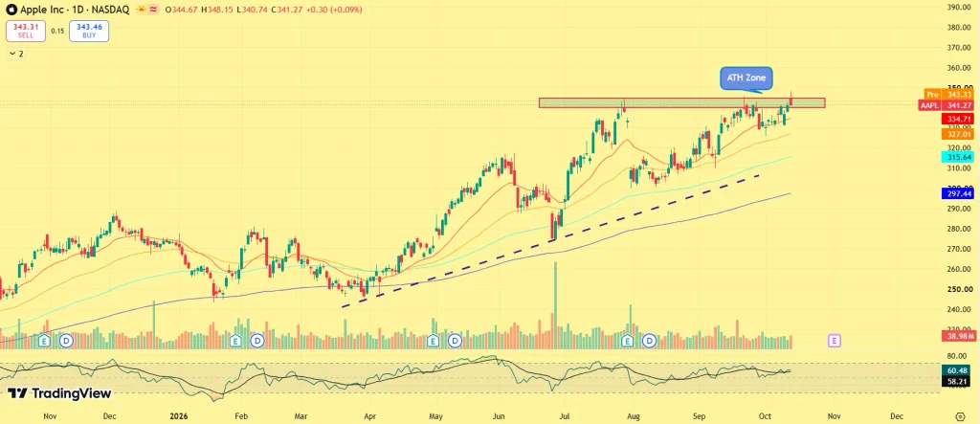Click the BUY button at 343.46
The height and width of the screenshot is (424, 980).
89,31
